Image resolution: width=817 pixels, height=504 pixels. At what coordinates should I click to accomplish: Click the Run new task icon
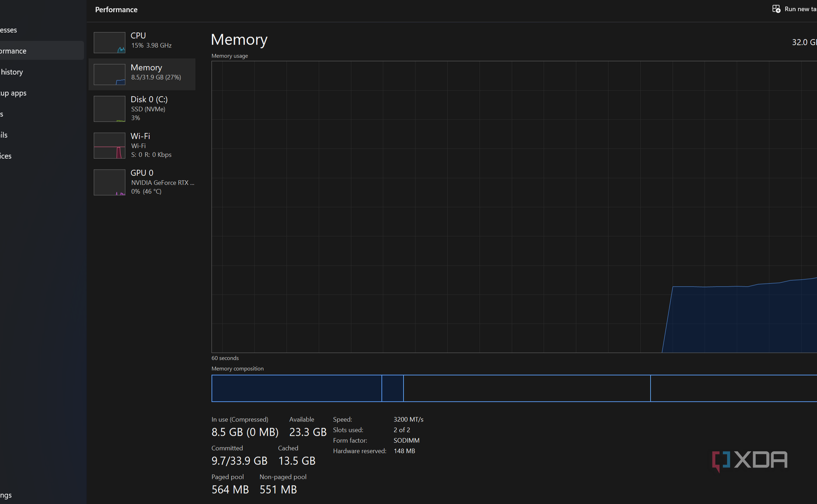(x=776, y=9)
